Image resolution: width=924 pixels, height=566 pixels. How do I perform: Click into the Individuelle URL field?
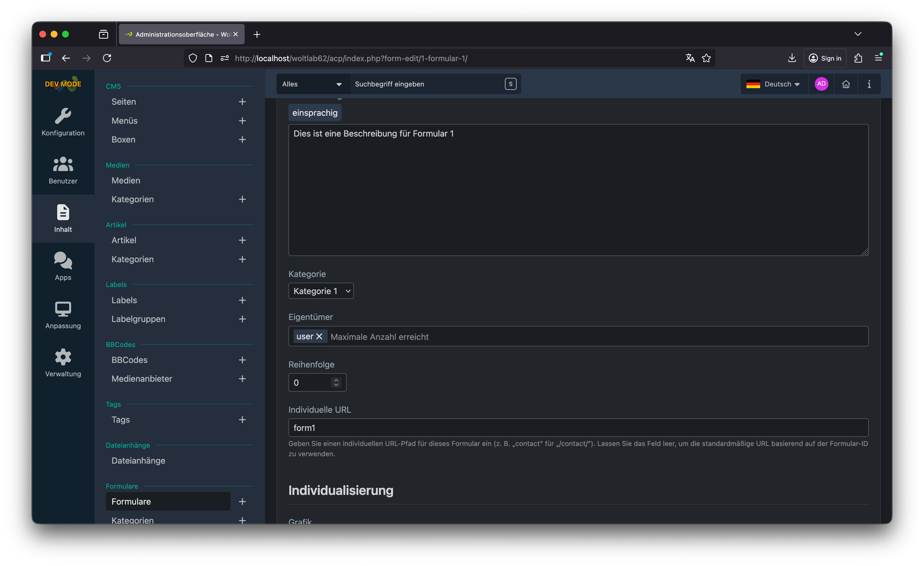click(x=577, y=428)
